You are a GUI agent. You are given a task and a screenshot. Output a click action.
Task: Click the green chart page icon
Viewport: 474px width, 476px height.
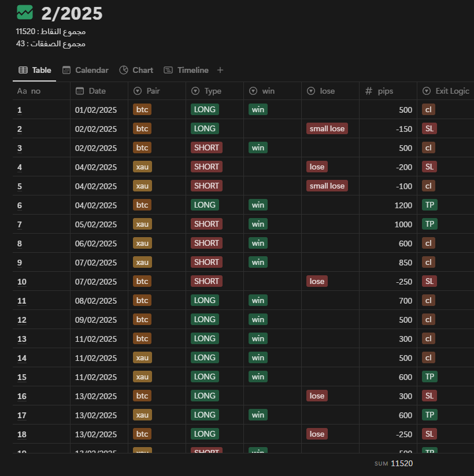25,12
